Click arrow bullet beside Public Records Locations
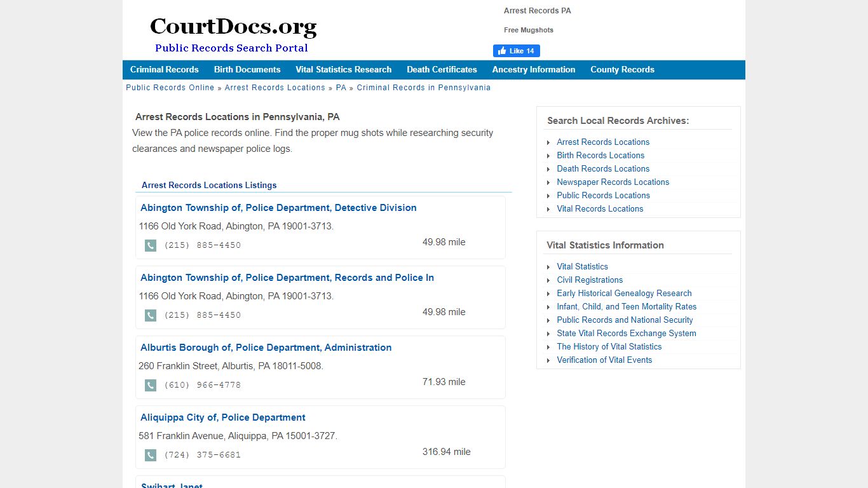This screenshot has height=488, width=868. 548,196
